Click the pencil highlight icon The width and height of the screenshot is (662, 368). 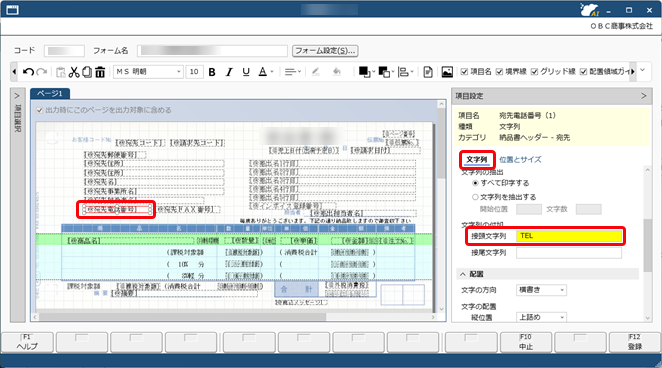click(315, 72)
